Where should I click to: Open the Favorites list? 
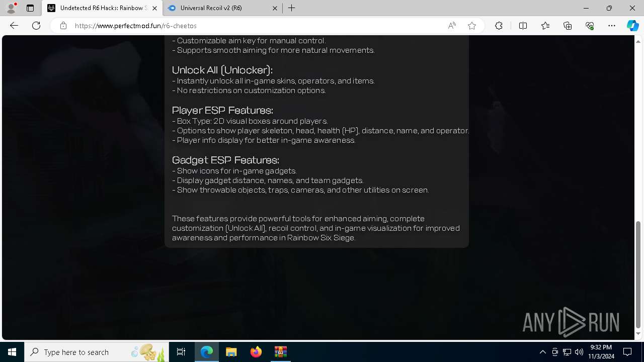[545, 26]
